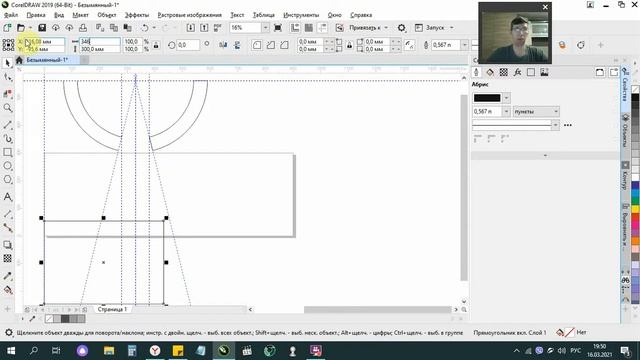Open Windows Start menu
The height and width of the screenshot is (360, 640).
pos(11,351)
